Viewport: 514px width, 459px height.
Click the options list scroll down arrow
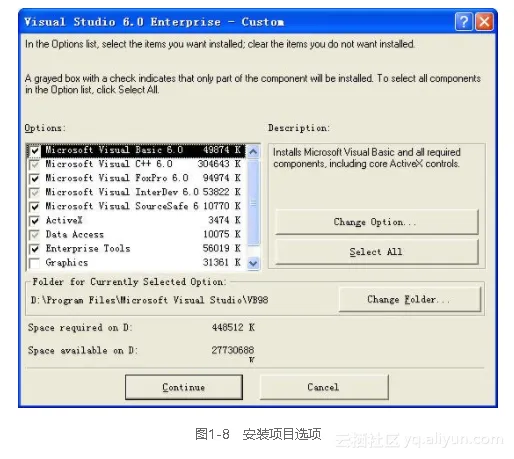coord(253,263)
